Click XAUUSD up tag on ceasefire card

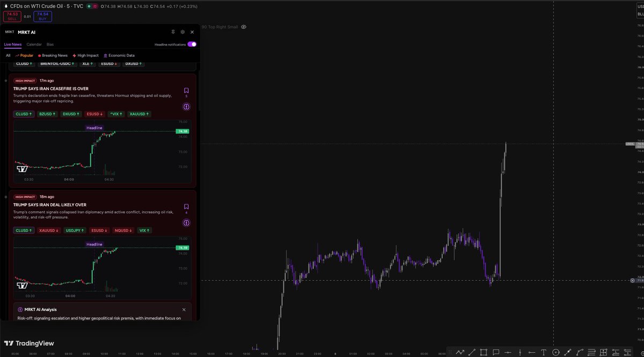tap(140, 114)
